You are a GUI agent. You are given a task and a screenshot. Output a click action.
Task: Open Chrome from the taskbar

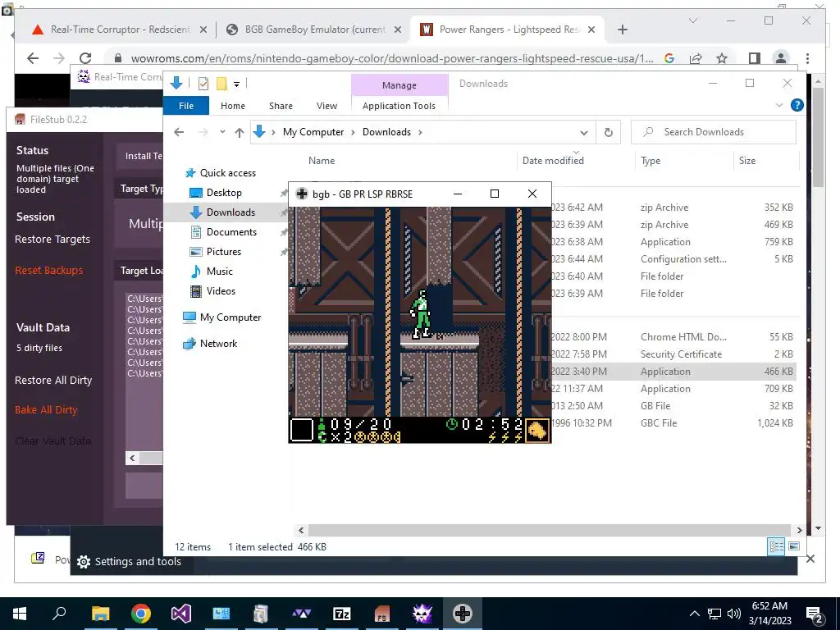(x=141, y=614)
